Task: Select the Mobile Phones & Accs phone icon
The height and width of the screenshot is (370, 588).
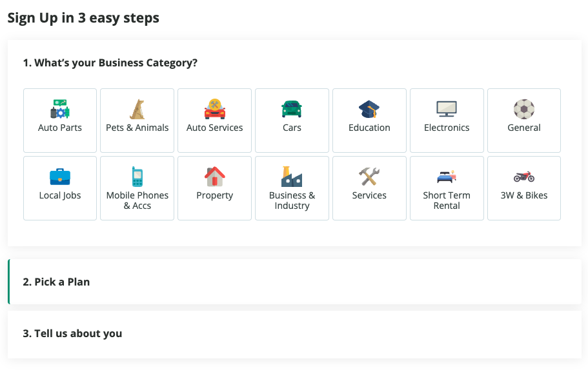Action: (137, 177)
